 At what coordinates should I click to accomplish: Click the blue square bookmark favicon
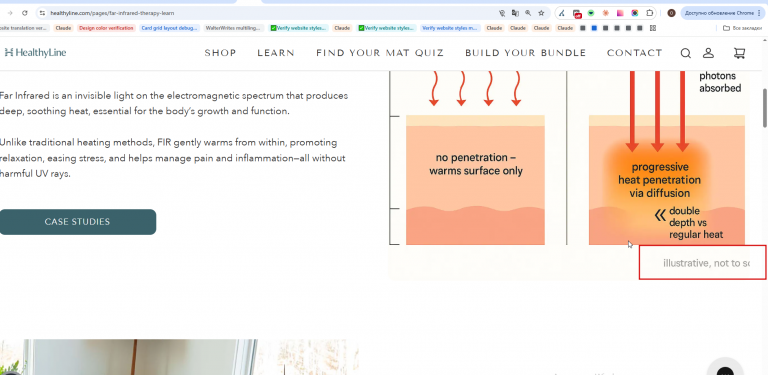[x=594, y=28]
